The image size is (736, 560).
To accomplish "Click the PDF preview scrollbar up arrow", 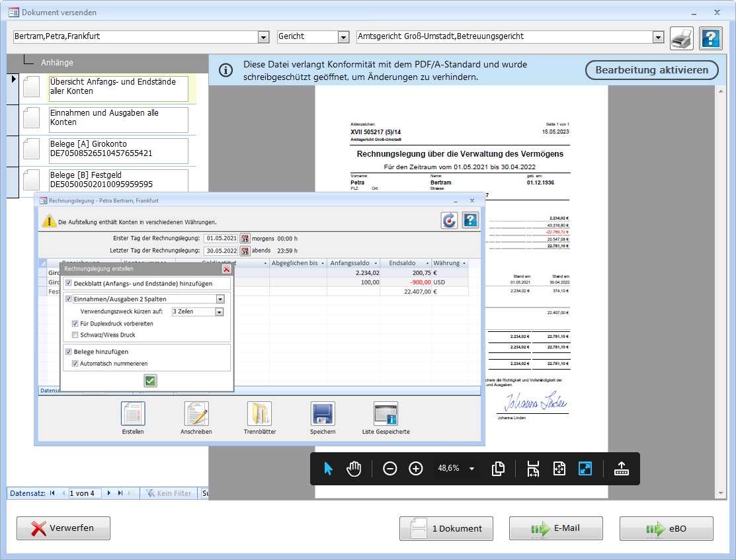I will click(721, 91).
